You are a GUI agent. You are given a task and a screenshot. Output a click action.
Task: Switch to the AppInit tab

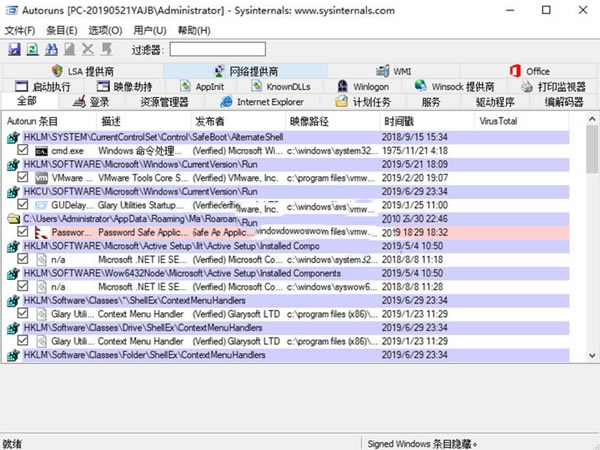click(202, 86)
